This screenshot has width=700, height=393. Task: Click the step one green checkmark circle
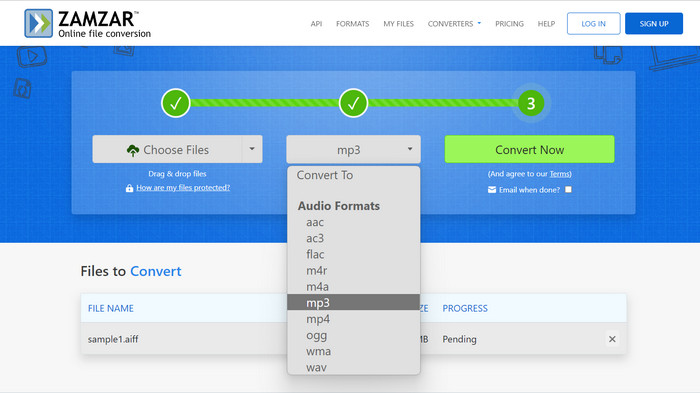pyautogui.click(x=175, y=103)
